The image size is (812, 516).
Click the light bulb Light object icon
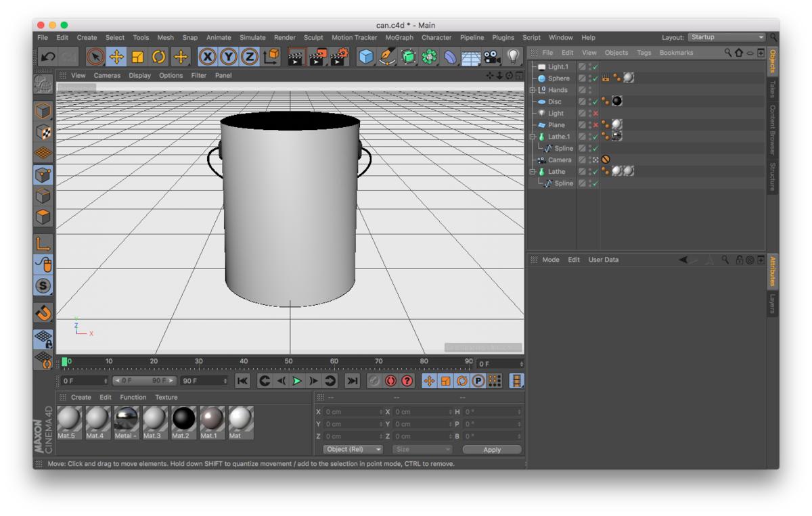tap(514, 57)
